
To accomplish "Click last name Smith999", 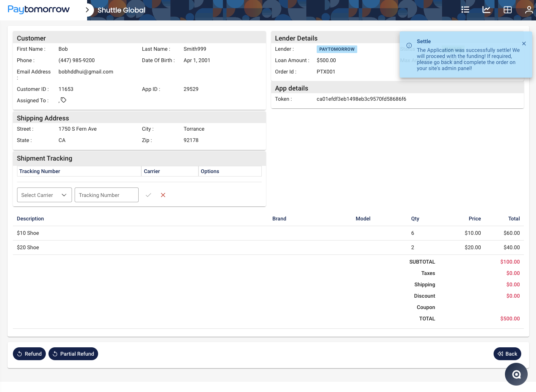I will pyautogui.click(x=195, y=49).
